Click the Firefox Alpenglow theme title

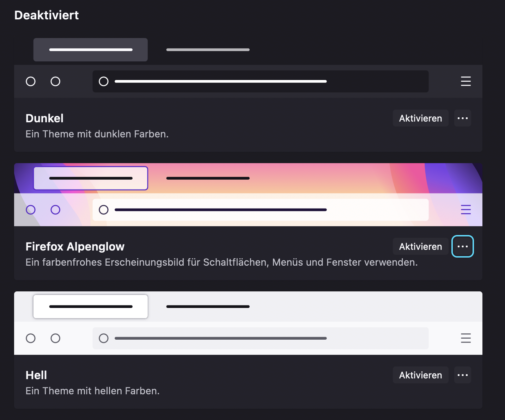[75, 247]
